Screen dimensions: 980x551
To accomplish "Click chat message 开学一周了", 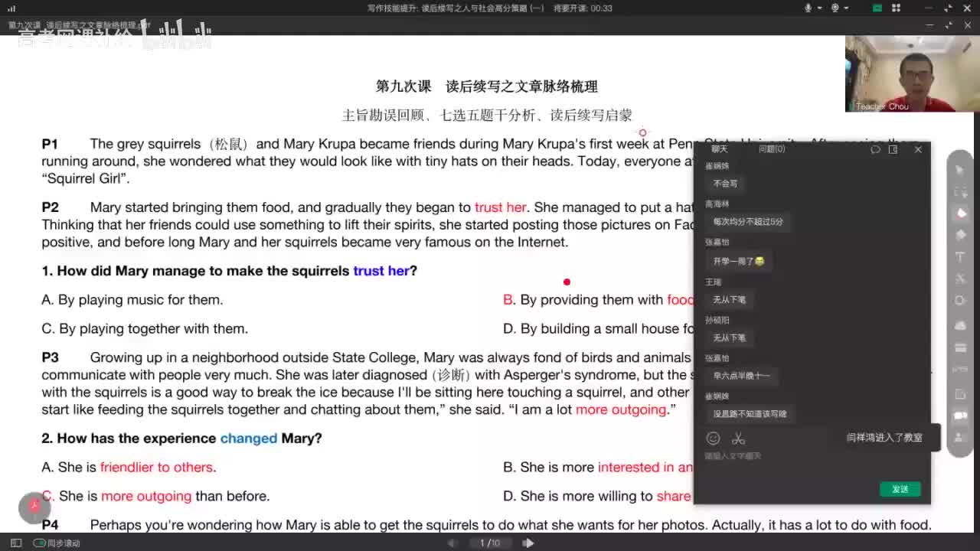I will pos(739,261).
